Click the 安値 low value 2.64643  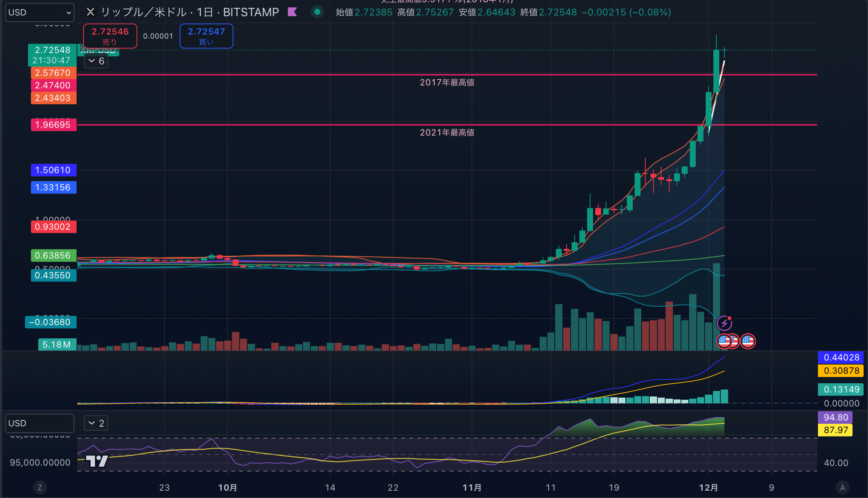496,12
